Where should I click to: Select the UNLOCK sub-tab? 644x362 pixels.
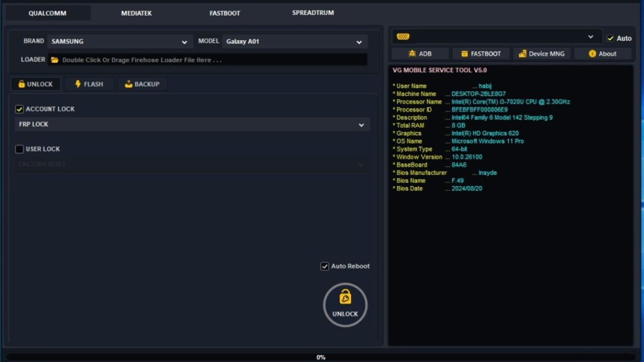pos(35,84)
